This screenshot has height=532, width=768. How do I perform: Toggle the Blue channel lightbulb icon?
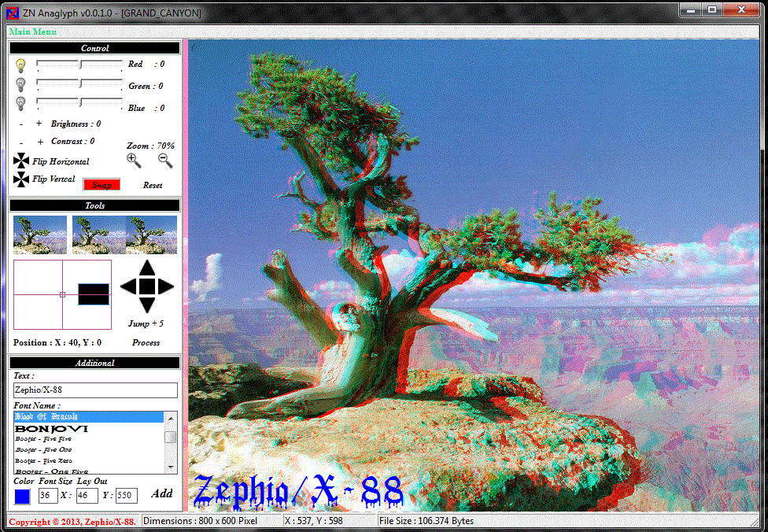20,103
